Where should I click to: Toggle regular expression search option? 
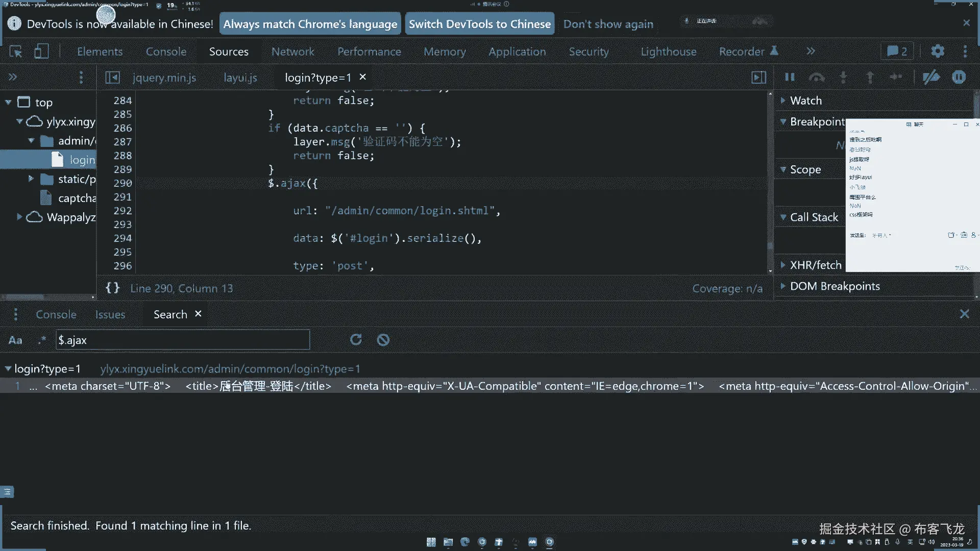click(x=42, y=340)
